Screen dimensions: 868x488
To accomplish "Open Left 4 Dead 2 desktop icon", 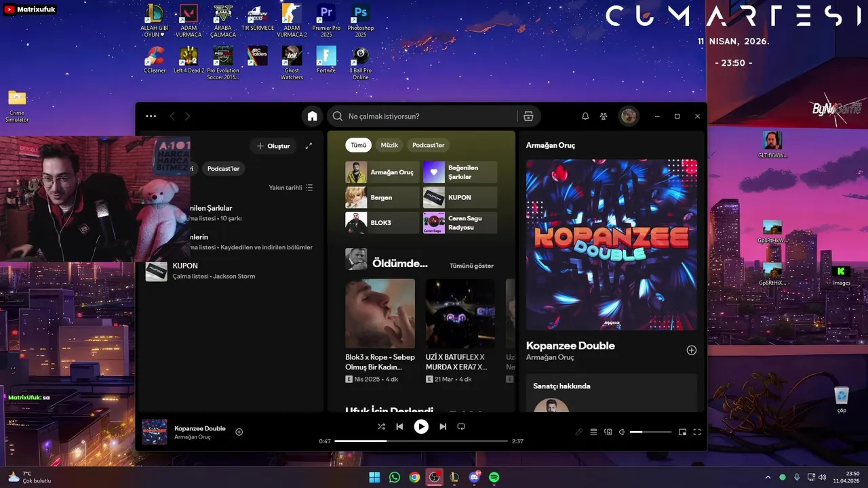I will 189,60.
